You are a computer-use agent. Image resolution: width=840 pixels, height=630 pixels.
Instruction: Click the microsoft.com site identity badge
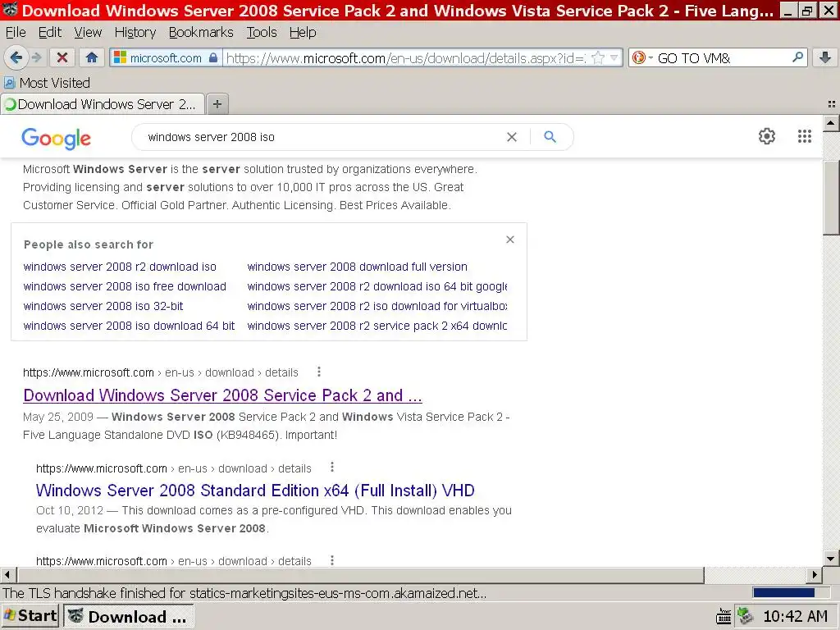[166, 58]
